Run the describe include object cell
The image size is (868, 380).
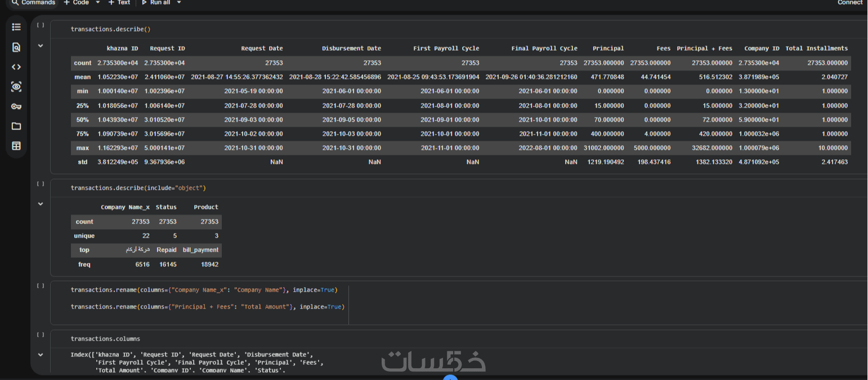41,184
